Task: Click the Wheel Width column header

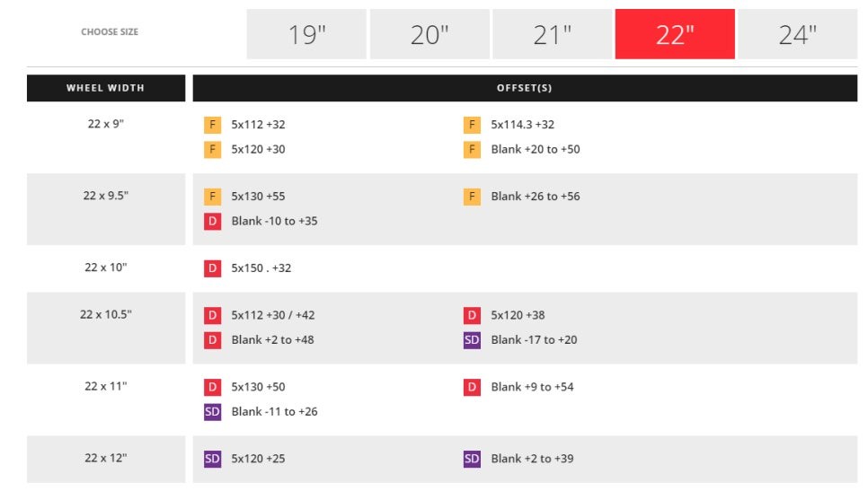Action: (x=106, y=88)
